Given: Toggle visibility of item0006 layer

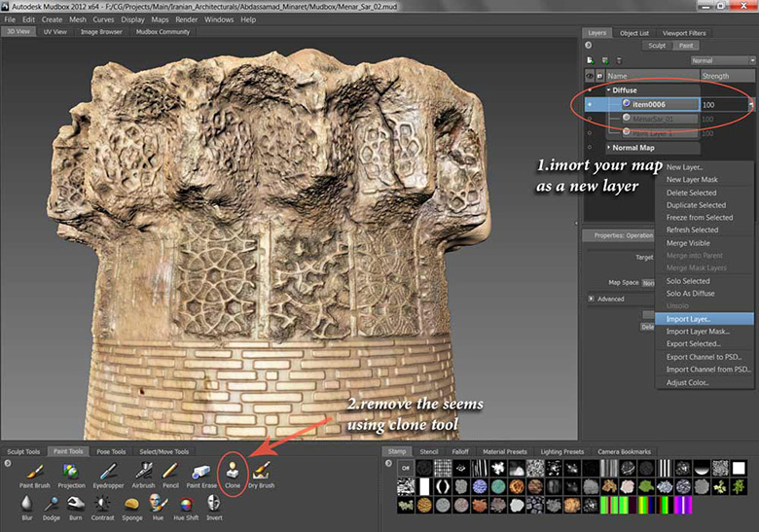Looking at the screenshot, I should tap(590, 104).
